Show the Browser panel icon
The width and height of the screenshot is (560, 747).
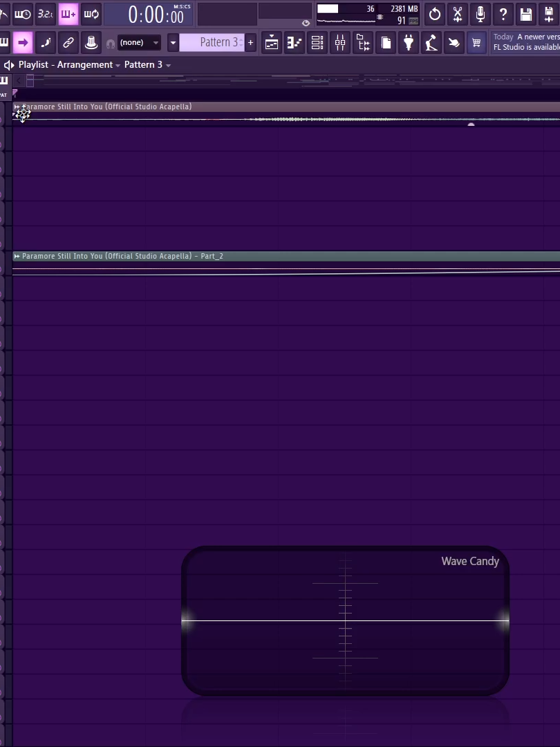(362, 42)
